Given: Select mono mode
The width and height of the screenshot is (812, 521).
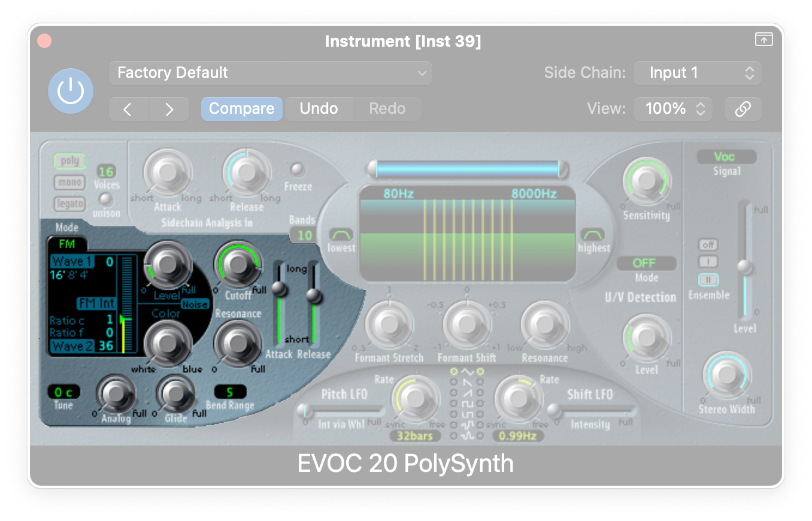Looking at the screenshot, I should [x=70, y=183].
